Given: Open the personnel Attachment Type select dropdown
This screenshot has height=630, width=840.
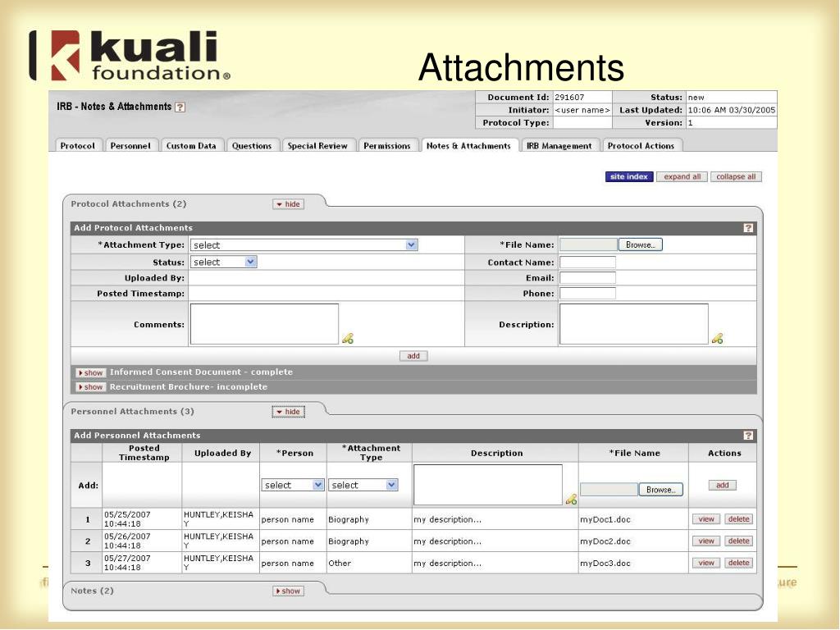Looking at the screenshot, I should (x=363, y=485).
